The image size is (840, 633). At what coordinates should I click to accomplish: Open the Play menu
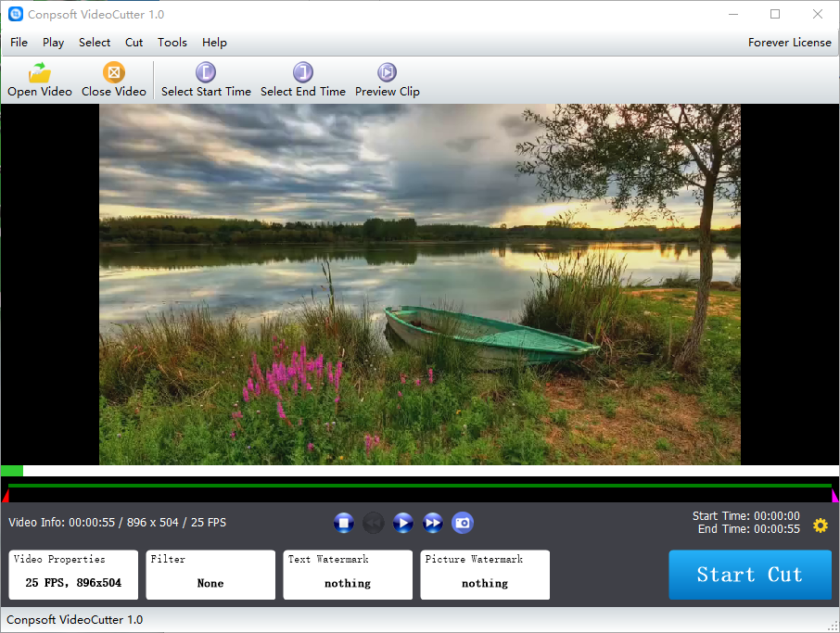[x=53, y=43]
